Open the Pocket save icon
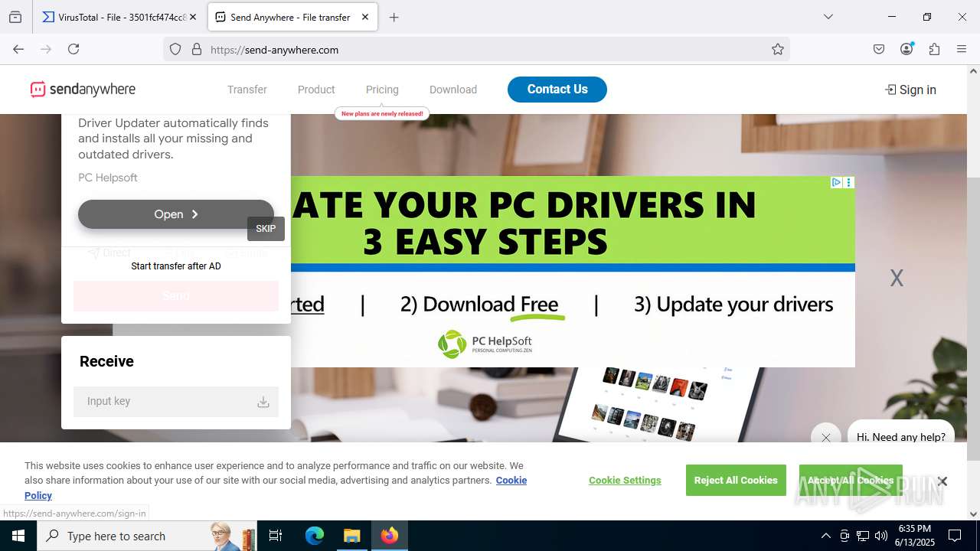Screen dimensions: 980x551 point(879,49)
